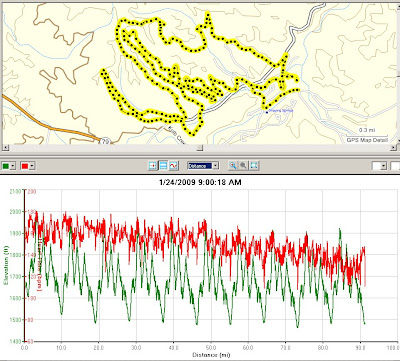The image size is (400, 361).
Task: Click the chart date 1/24/2009 title
Action: coord(200,182)
